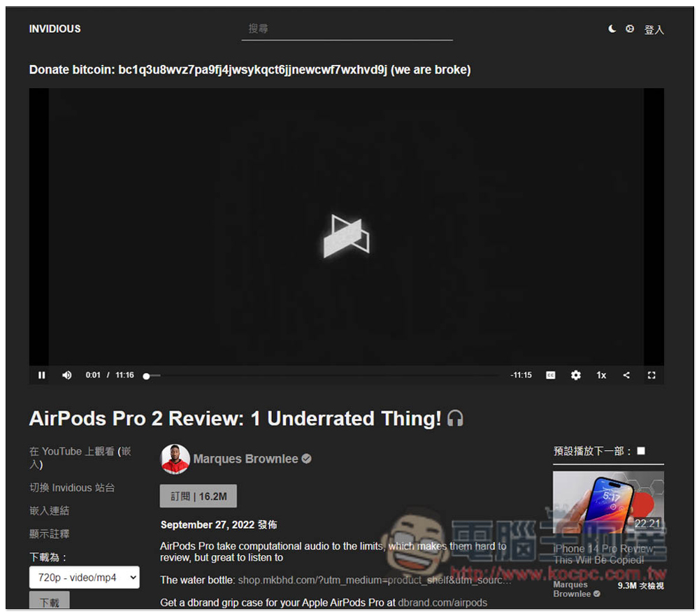Pause the video playback
Image resolution: width=699 pixels, height=616 pixels.
42,375
